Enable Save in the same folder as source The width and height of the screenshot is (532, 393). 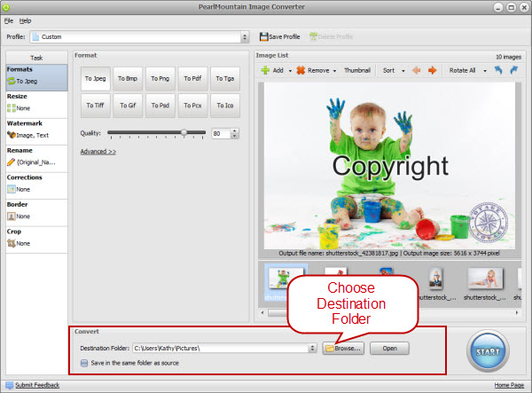tap(83, 362)
